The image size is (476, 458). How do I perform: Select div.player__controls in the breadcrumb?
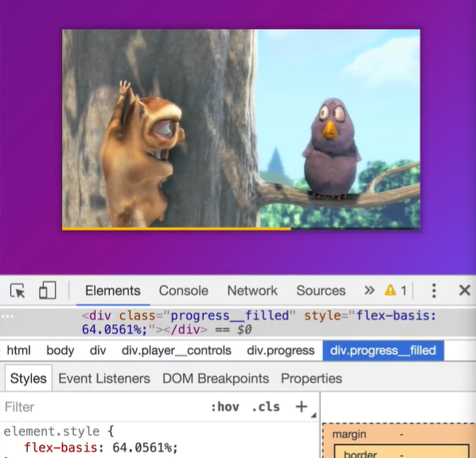(x=177, y=350)
